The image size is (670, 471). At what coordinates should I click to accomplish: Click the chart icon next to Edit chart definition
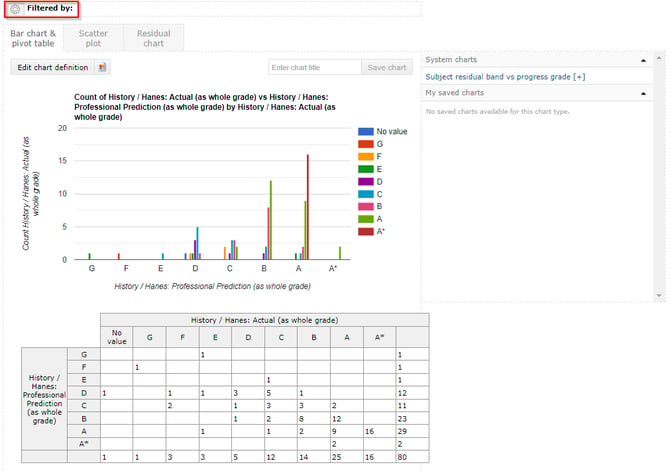[102, 67]
